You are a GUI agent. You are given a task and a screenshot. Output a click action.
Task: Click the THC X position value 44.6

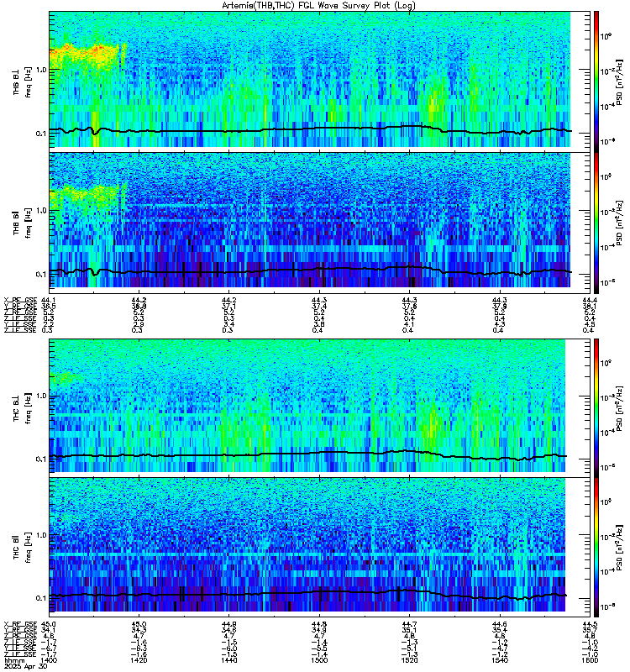click(499, 624)
